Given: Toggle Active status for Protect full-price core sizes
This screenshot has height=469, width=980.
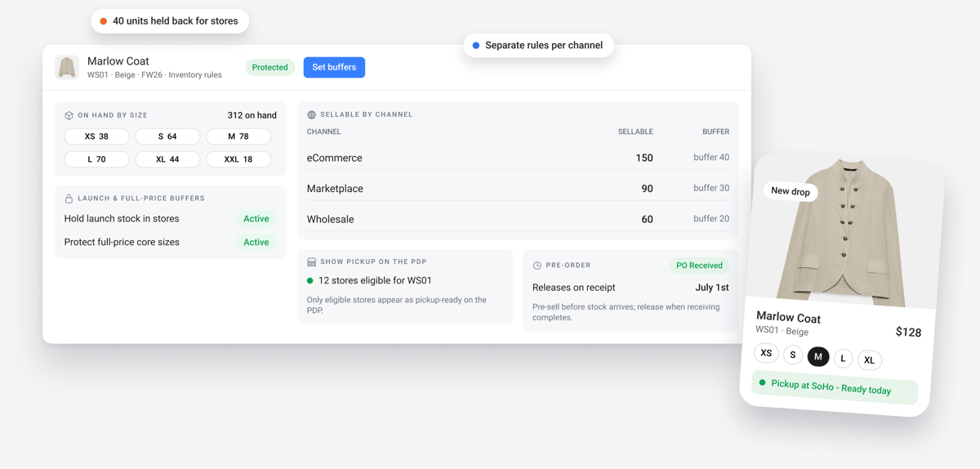Looking at the screenshot, I should tap(256, 242).
